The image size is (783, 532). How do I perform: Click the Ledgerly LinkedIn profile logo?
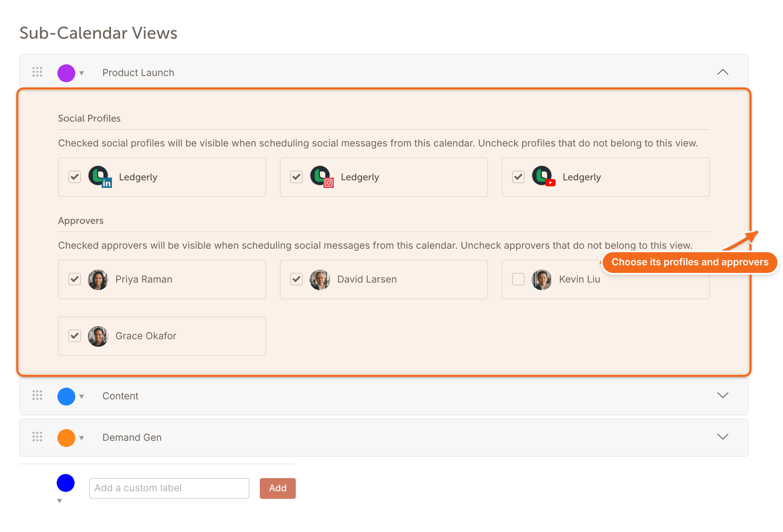(100, 177)
